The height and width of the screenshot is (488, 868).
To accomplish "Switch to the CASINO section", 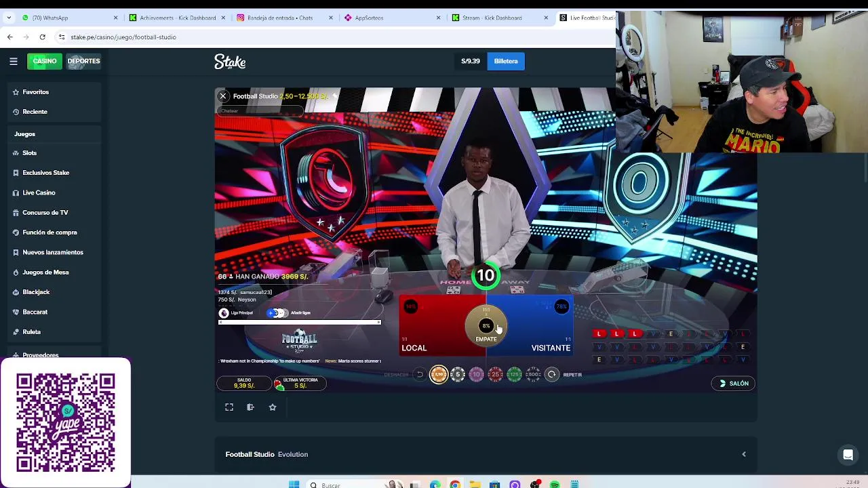I will coord(45,61).
